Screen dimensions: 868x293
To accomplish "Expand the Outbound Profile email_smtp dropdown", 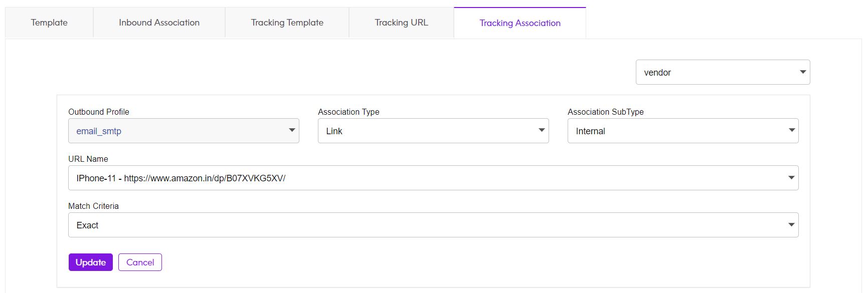I will tap(184, 131).
